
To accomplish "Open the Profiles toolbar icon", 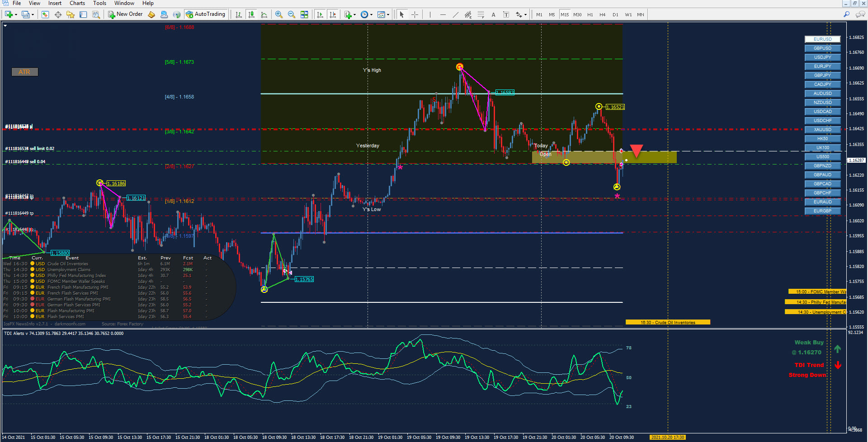I will click(25, 14).
